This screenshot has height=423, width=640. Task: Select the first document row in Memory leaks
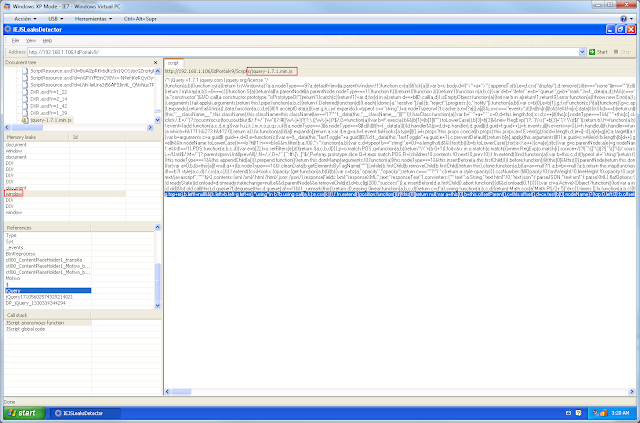[x=82, y=145]
